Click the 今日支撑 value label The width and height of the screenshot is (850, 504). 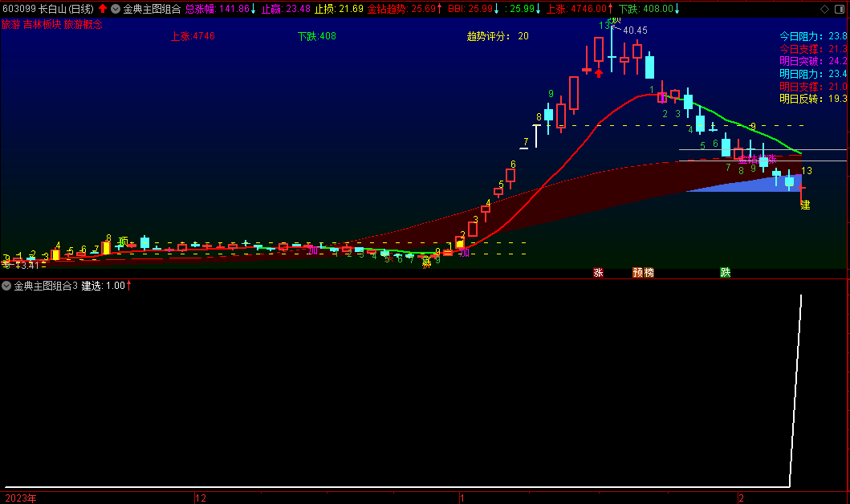coord(813,49)
